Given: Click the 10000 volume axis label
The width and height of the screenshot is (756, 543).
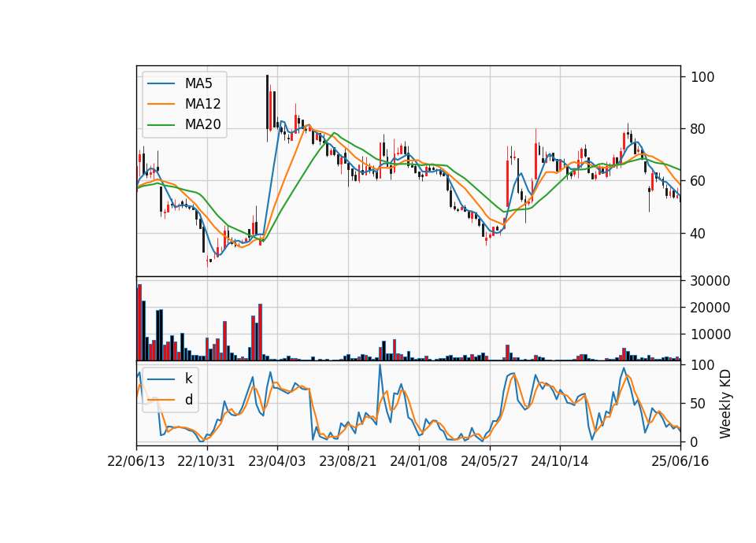Looking at the screenshot, I should pos(710,334).
